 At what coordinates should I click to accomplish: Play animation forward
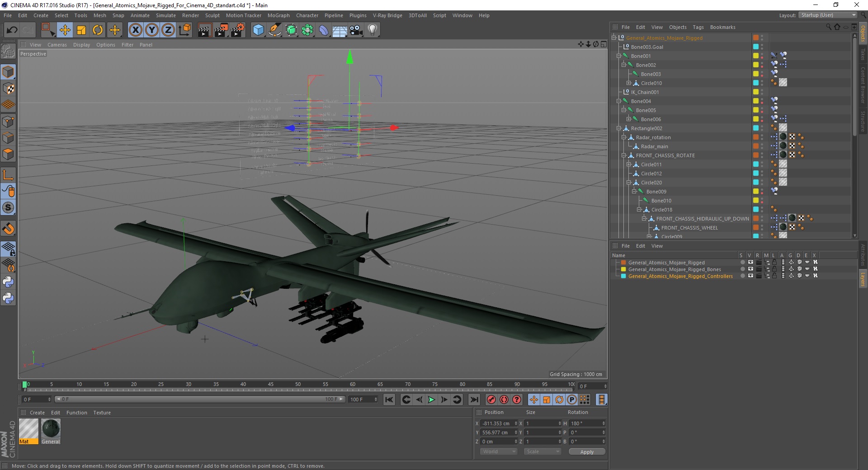point(431,399)
